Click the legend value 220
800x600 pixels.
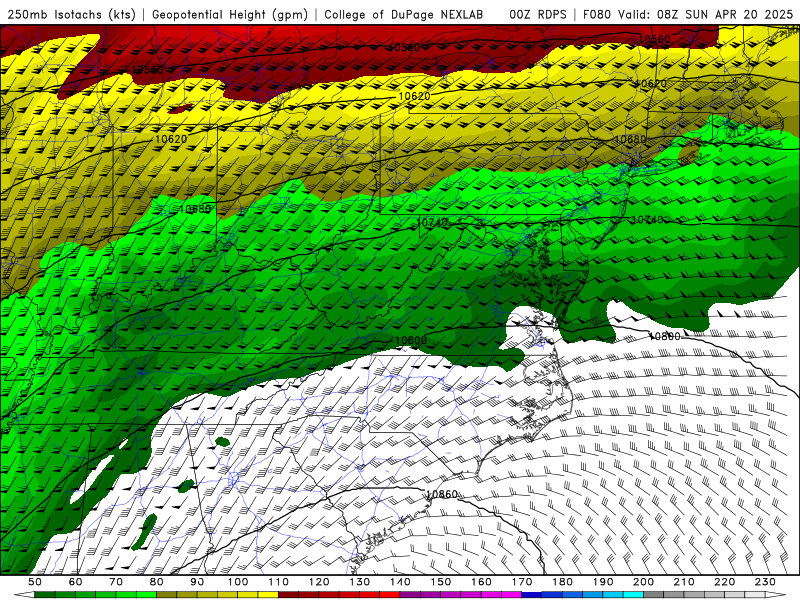pos(724,582)
